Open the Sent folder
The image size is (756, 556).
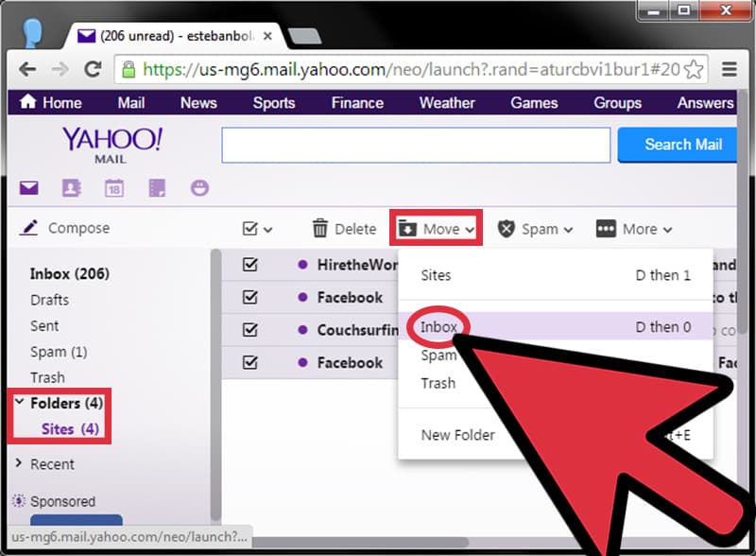coord(44,326)
